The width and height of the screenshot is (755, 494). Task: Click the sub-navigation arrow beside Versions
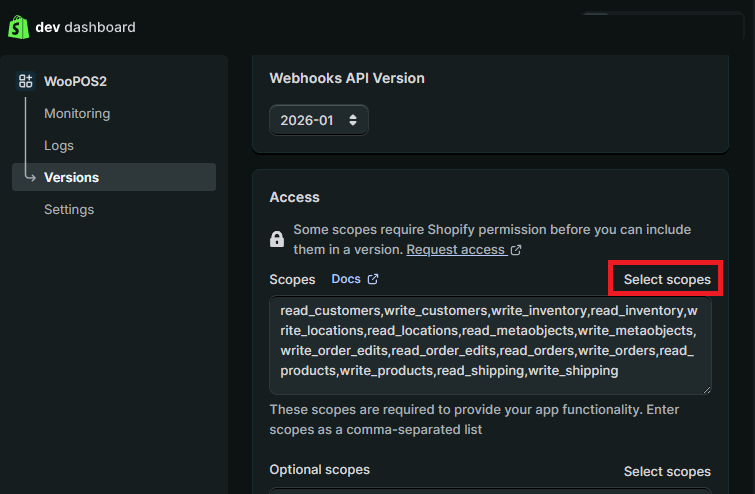tap(28, 177)
